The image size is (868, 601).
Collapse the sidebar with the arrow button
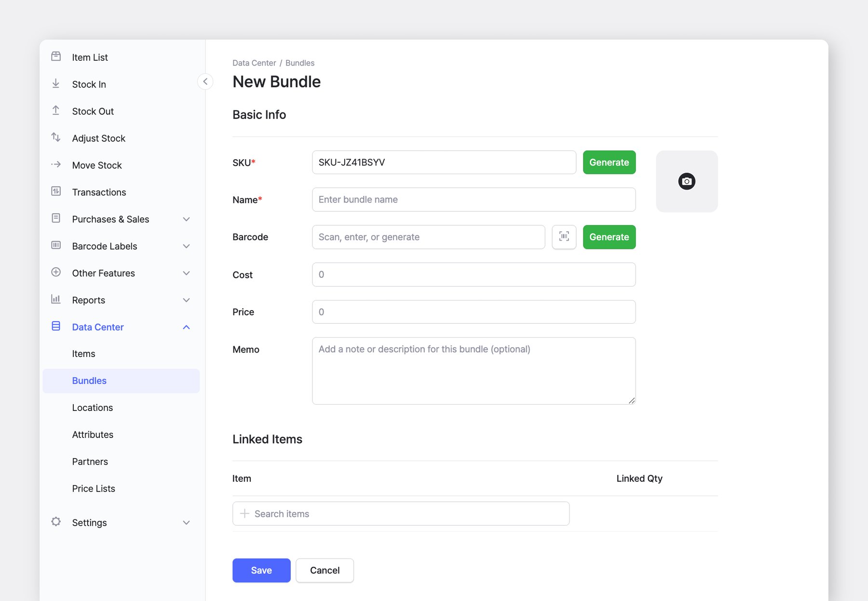[205, 82]
